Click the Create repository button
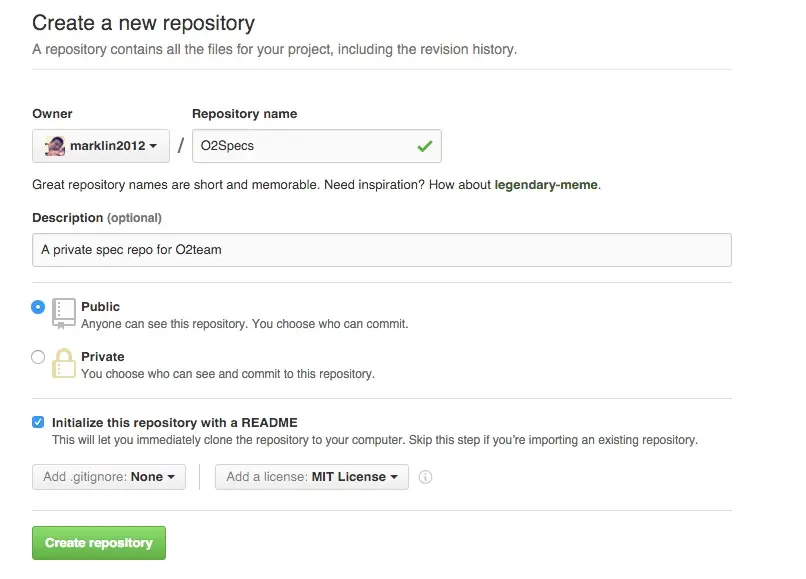This screenshot has width=806, height=579. [x=99, y=542]
